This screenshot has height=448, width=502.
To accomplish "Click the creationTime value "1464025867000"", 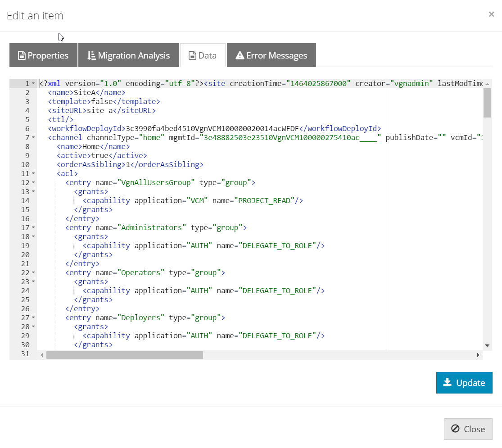I will 318,84.
